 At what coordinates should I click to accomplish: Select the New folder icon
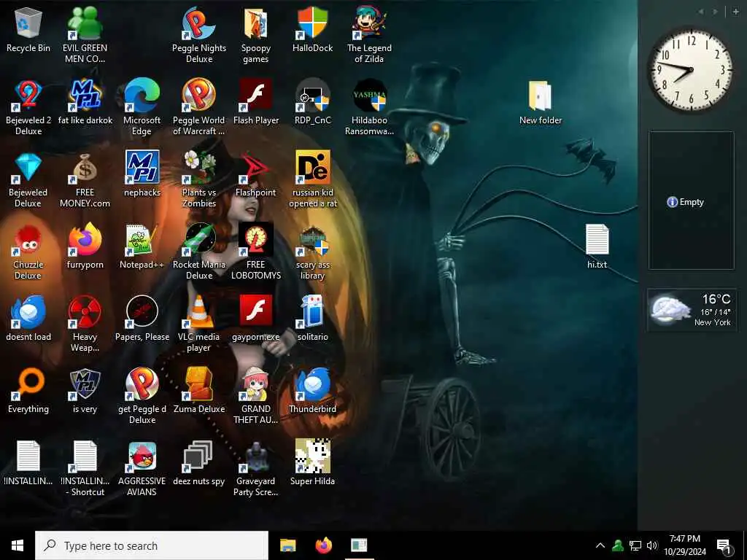(541, 102)
